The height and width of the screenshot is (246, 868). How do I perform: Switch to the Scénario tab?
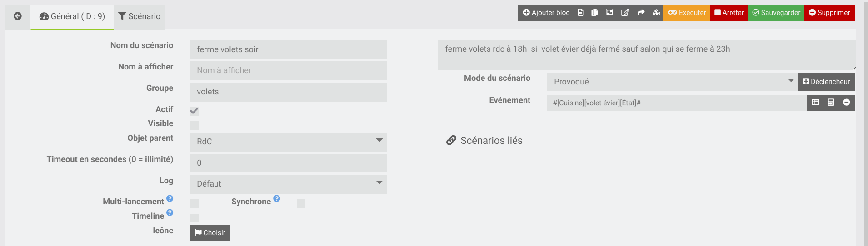[x=140, y=17]
